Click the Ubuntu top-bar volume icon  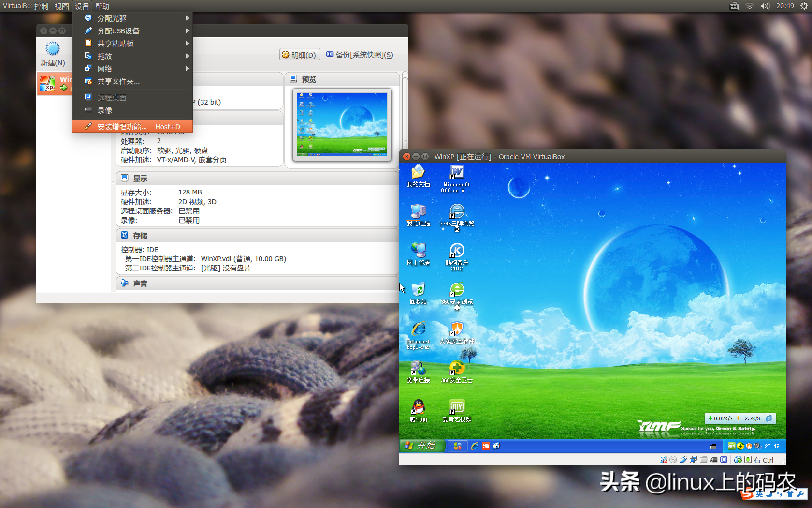765,6
